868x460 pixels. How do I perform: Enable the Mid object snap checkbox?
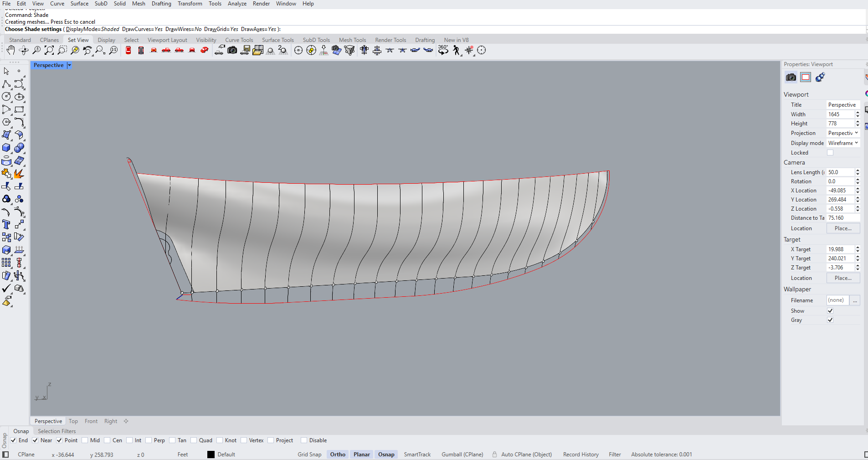click(85, 440)
